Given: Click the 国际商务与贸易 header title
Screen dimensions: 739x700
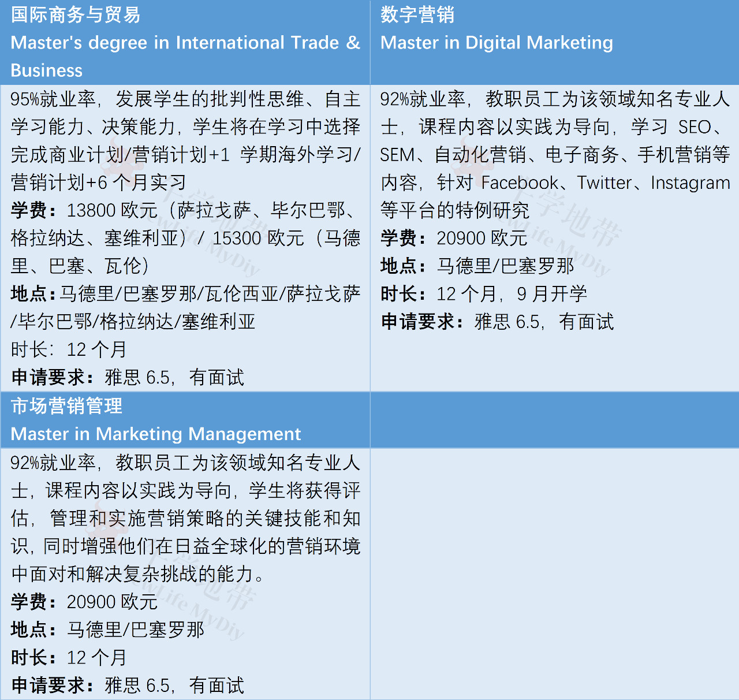Looking at the screenshot, I should [x=76, y=14].
